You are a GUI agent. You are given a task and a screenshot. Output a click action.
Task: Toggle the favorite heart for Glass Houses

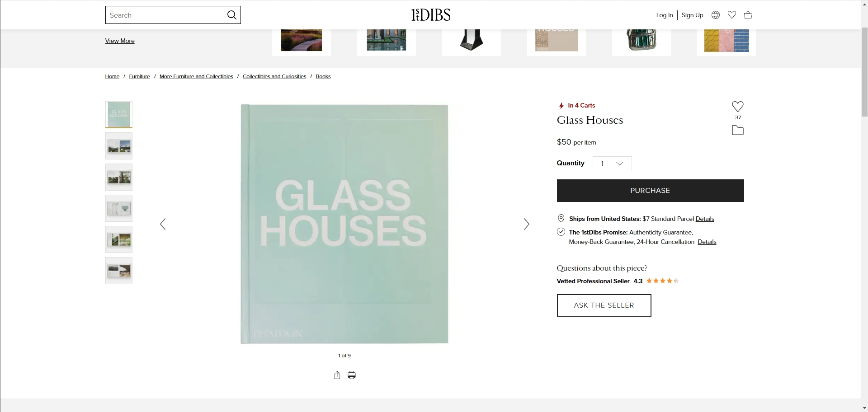pyautogui.click(x=737, y=107)
